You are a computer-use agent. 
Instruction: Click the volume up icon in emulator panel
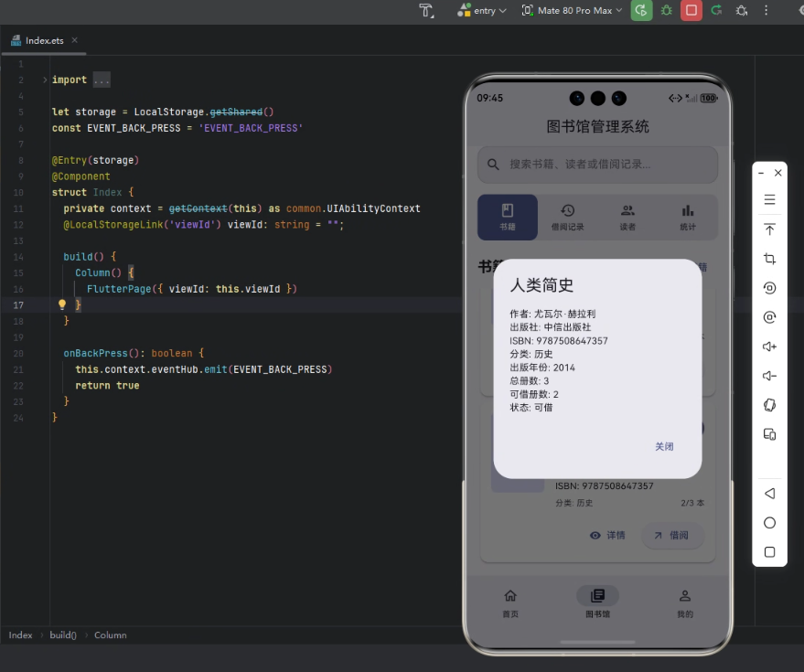pos(769,347)
